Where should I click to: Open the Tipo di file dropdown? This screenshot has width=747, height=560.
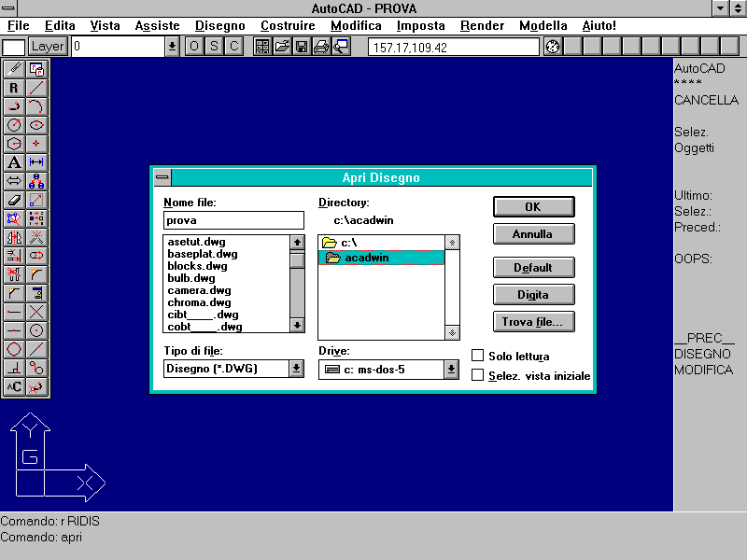(x=296, y=368)
